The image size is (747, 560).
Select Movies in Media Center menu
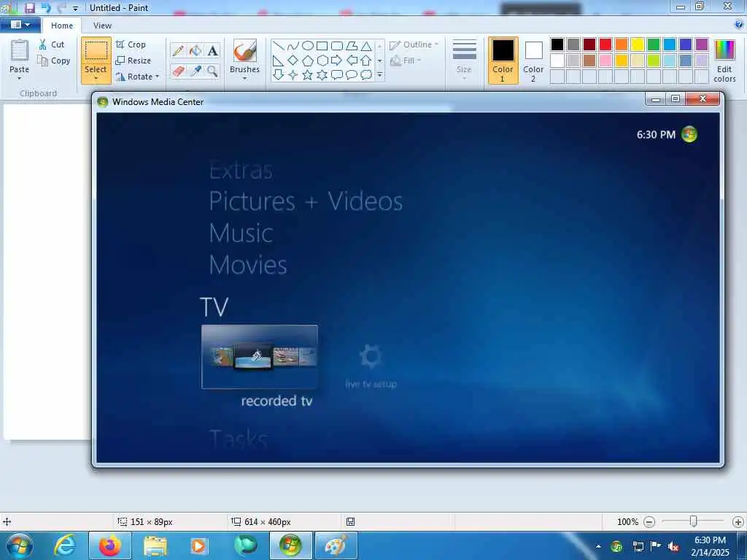(x=248, y=265)
